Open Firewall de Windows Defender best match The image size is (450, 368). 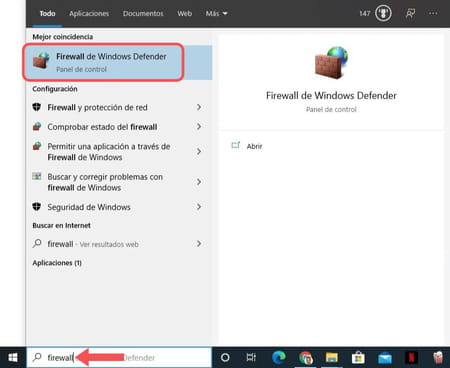coord(119,62)
